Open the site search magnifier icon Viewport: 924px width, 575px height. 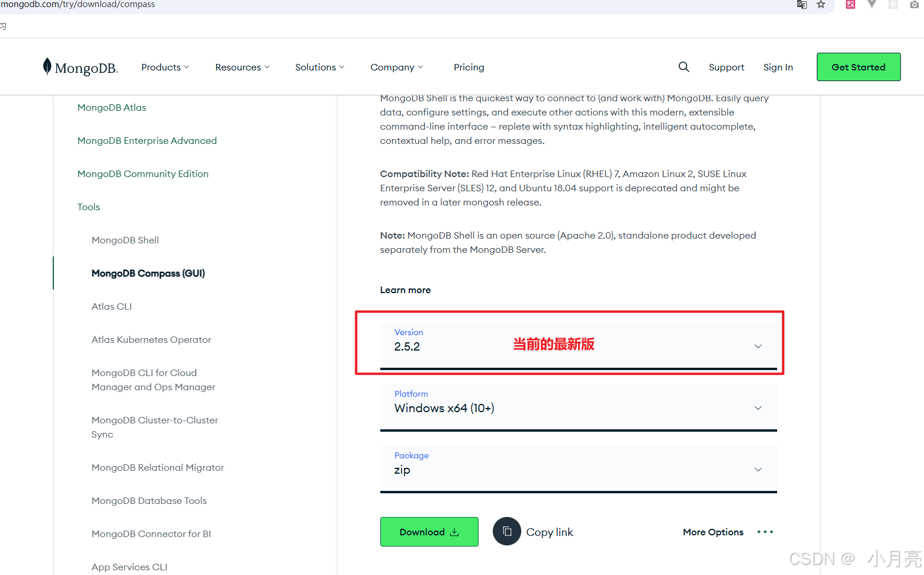point(684,67)
